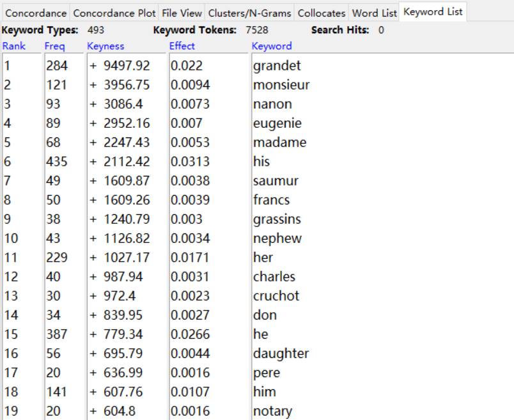Switch to the Concordance tab

(x=36, y=13)
